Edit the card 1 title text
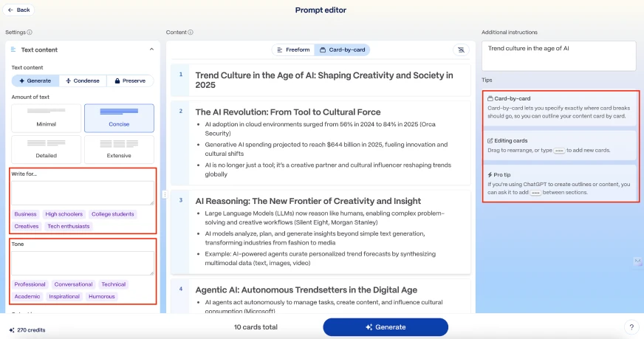644x339 pixels. (324, 80)
